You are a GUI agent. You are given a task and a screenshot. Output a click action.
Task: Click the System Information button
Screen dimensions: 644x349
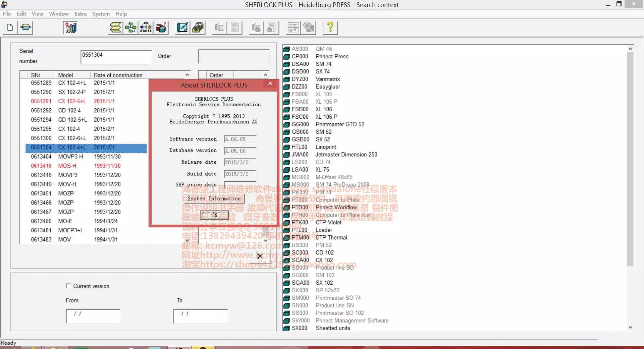214,198
